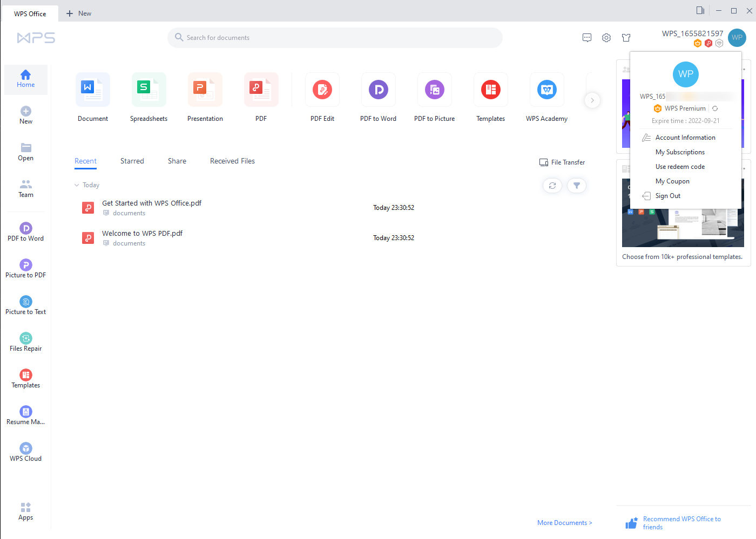Select the WPS Office tab

(x=30, y=13)
